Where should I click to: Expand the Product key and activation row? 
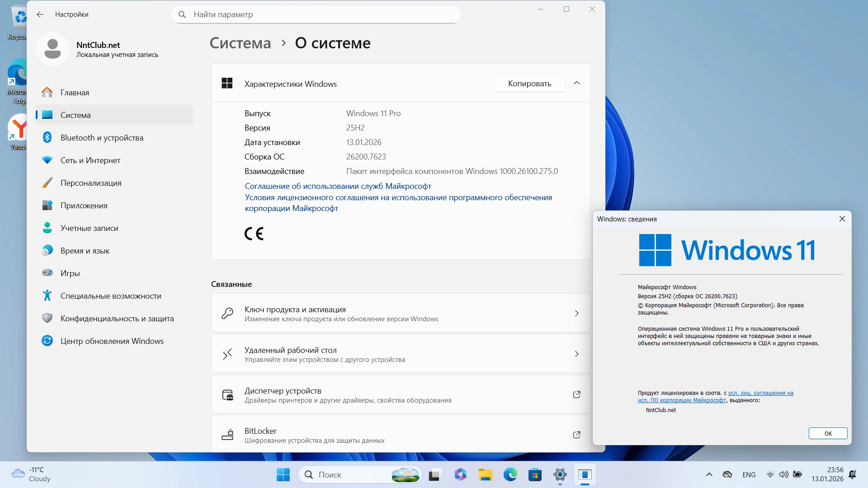(576, 313)
